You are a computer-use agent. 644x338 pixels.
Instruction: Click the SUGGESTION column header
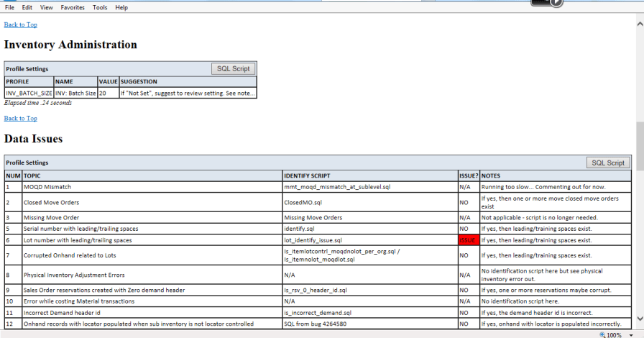click(188, 81)
